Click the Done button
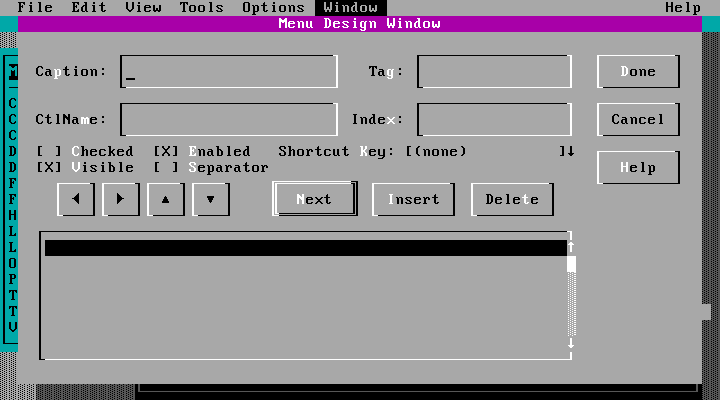720x400 pixels. (638, 71)
